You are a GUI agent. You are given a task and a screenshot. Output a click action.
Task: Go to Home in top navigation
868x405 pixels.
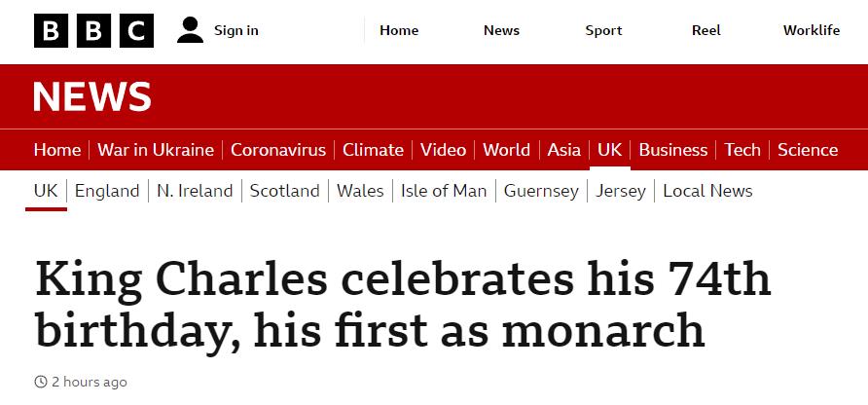pos(399,30)
